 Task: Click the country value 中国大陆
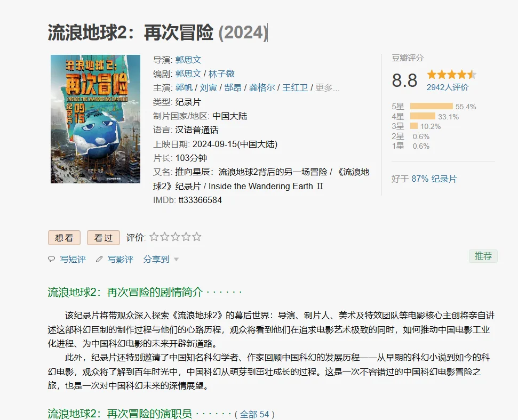(230, 116)
